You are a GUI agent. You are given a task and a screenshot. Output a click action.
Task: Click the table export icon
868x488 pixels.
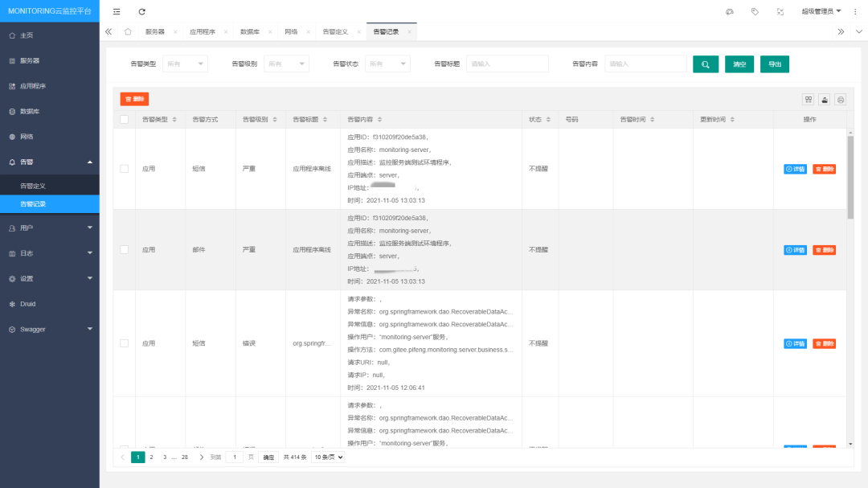tap(825, 100)
